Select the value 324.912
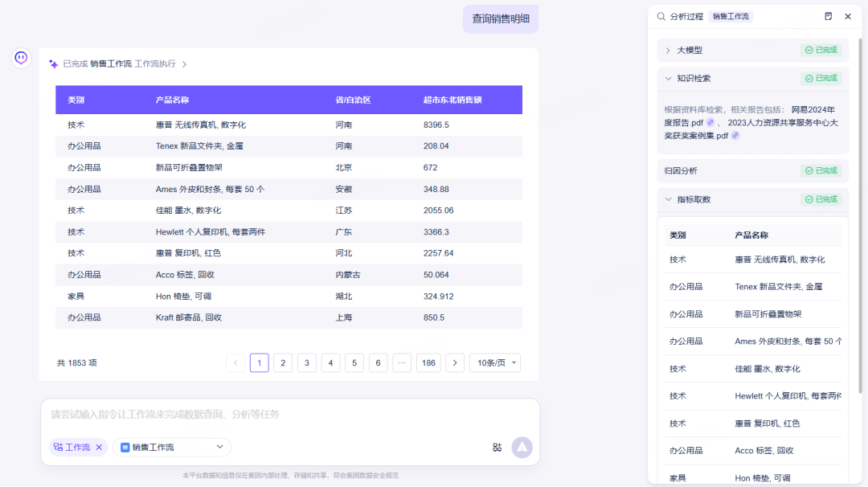The image size is (868, 487). (439, 297)
